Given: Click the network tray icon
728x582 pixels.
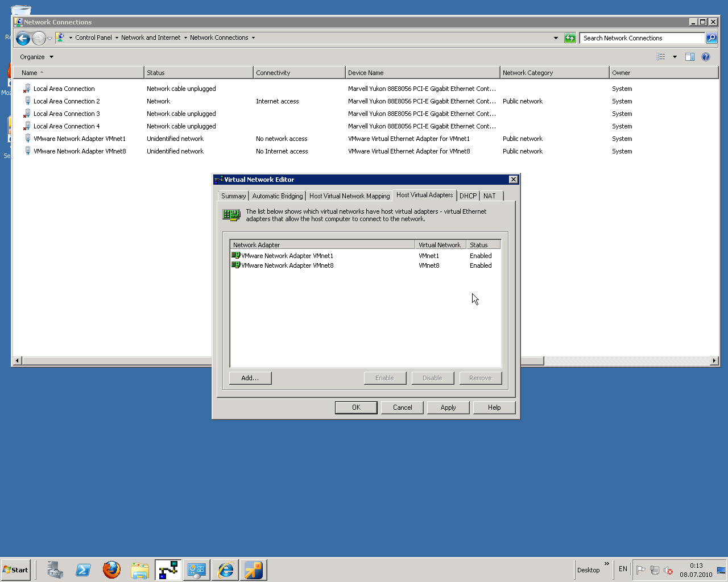Looking at the screenshot, I should click(x=655, y=570).
